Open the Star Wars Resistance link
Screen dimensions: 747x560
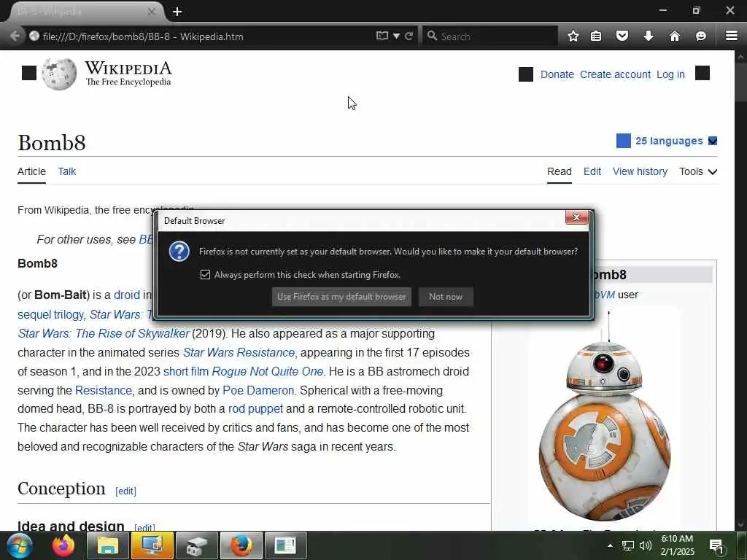click(239, 352)
